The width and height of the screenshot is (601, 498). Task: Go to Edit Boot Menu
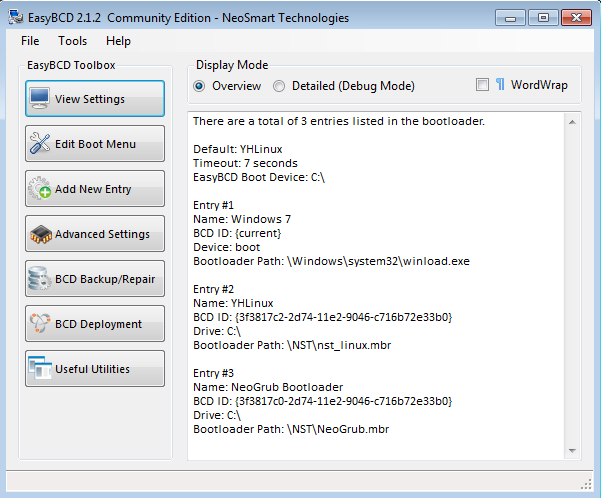pos(95,143)
